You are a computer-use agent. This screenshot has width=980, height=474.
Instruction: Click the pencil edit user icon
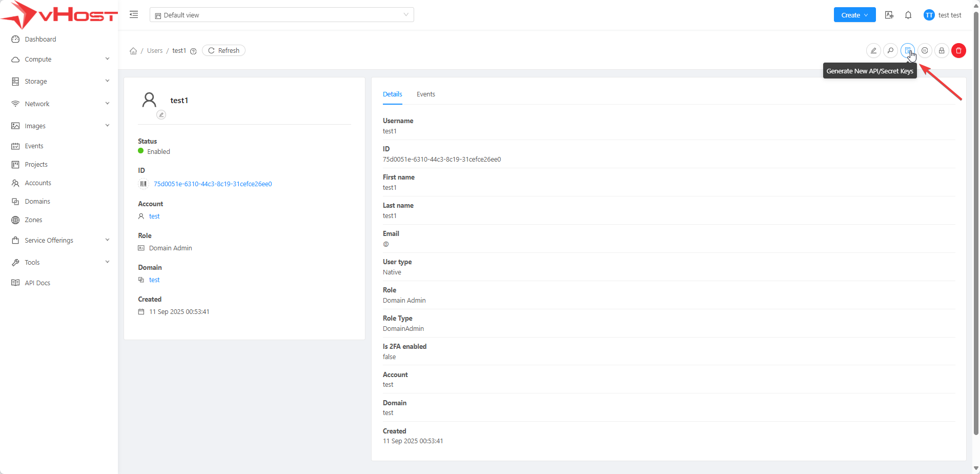coord(873,51)
